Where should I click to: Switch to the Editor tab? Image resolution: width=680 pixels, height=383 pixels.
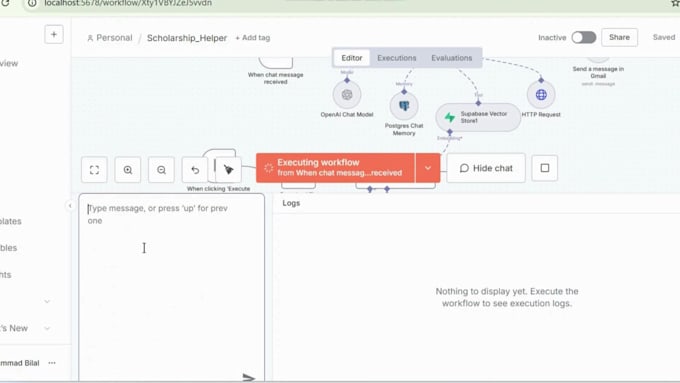click(352, 58)
